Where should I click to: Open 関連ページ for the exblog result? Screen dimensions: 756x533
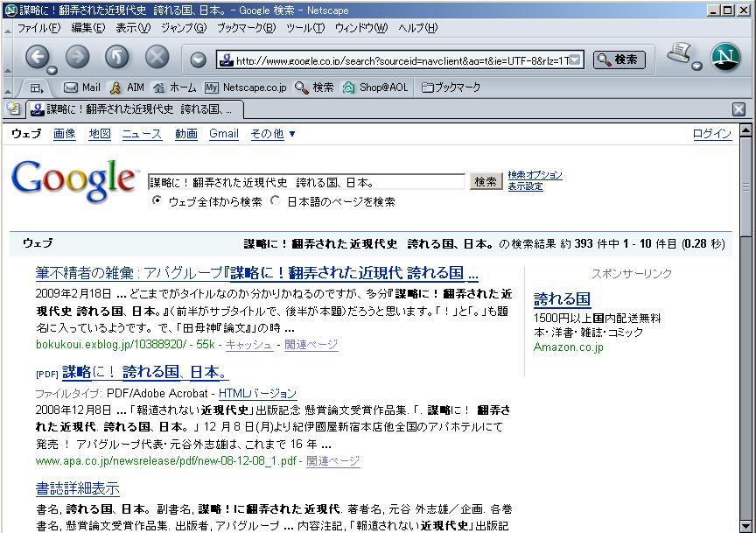311,345
